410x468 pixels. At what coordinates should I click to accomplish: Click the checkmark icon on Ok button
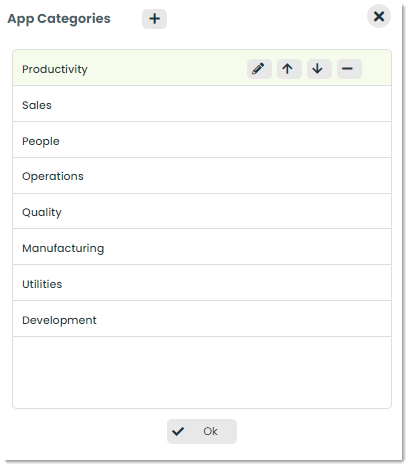pyautogui.click(x=178, y=431)
